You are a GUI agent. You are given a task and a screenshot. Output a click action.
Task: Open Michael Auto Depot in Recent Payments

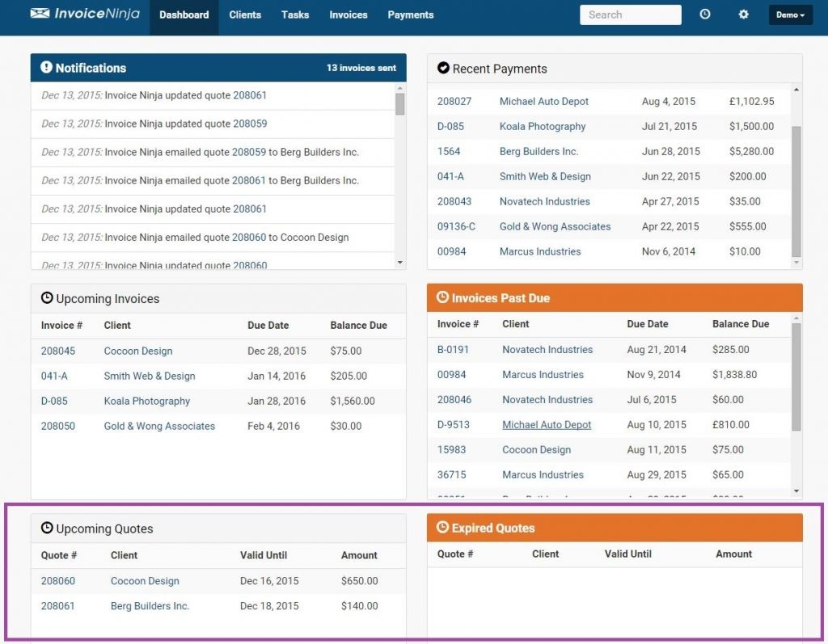pos(544,101)
